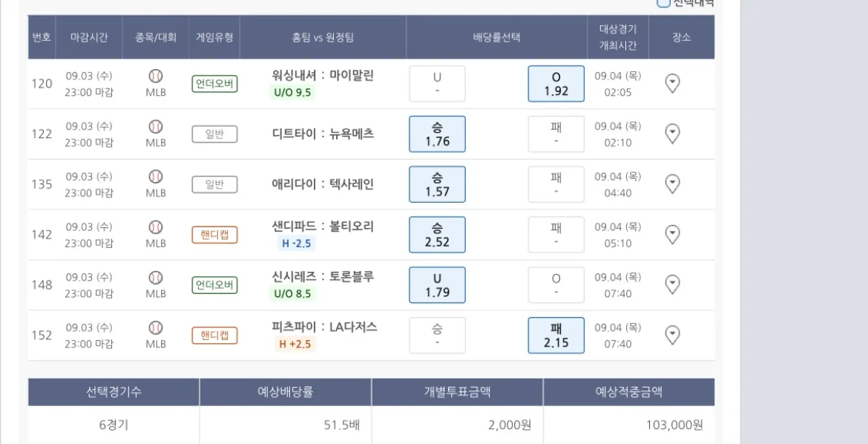
Task: Open location pin for game 142
Action: tap(672, 235)
